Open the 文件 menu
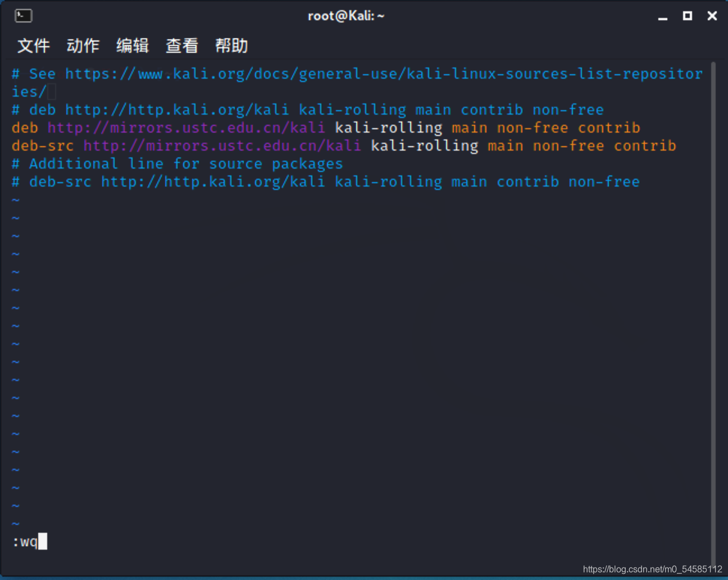This screenshot has width=728, height=580. (34, 46)
